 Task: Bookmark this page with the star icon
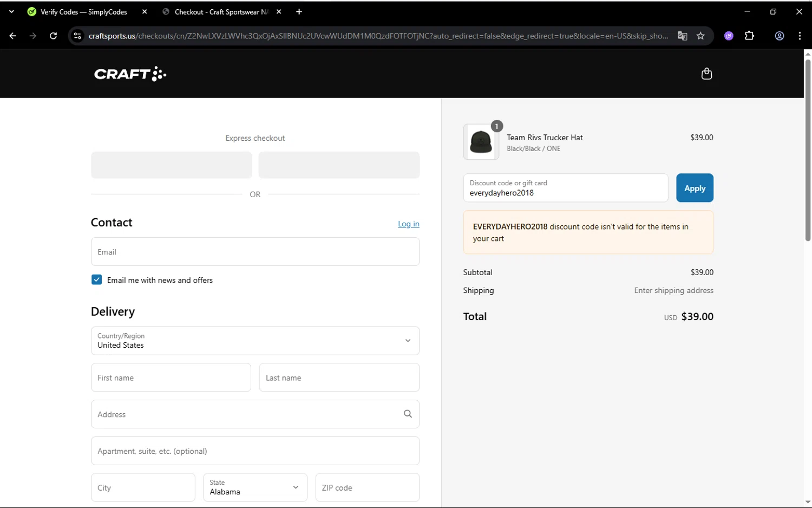click(x=700, y=36)
